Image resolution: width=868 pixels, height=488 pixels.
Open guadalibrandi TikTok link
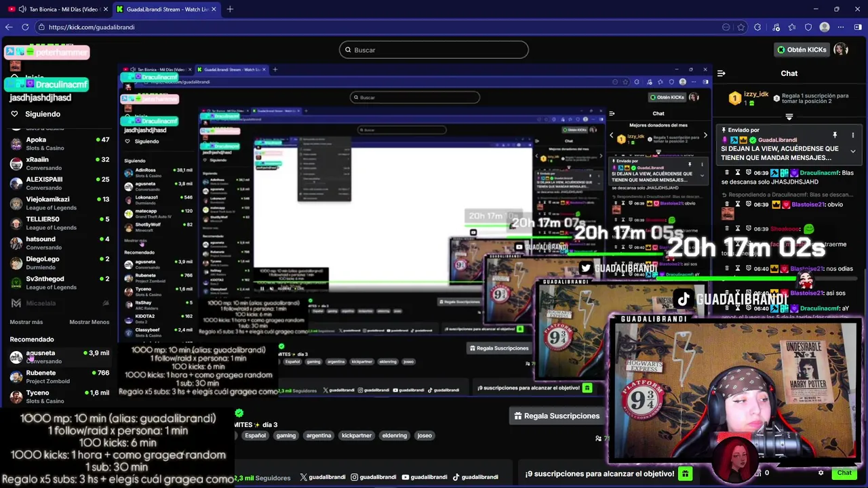coord(475,477)
